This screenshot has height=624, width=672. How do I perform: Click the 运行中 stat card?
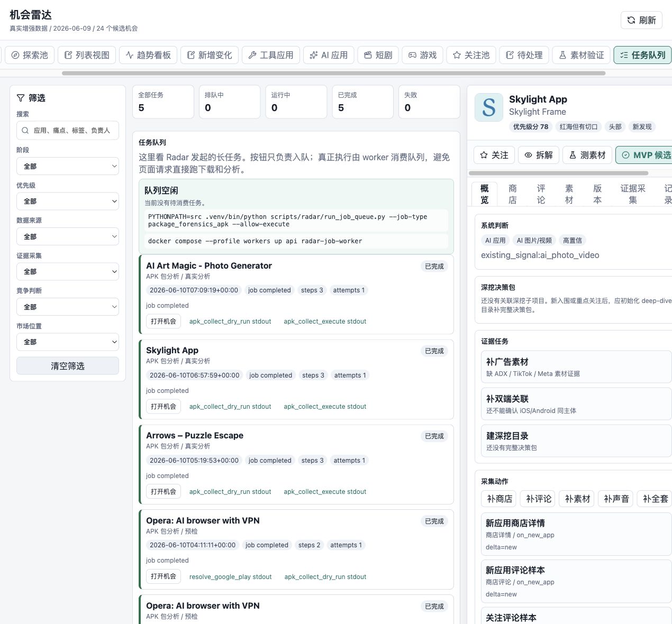(296, 102)
